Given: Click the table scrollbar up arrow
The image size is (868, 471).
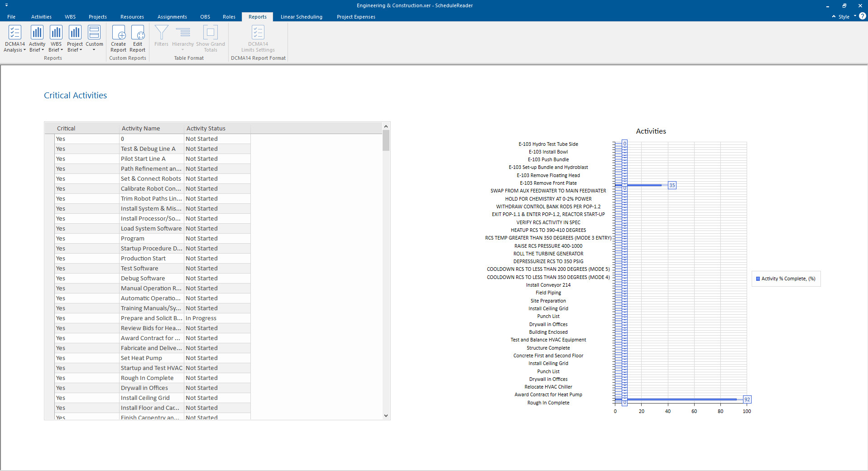Looking at the screenshot, I should pos(386,126).
